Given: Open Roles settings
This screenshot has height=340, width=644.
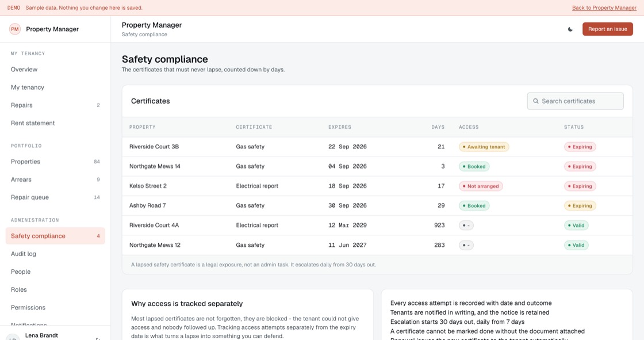Looking at the screenshot, I should (55, 289).
